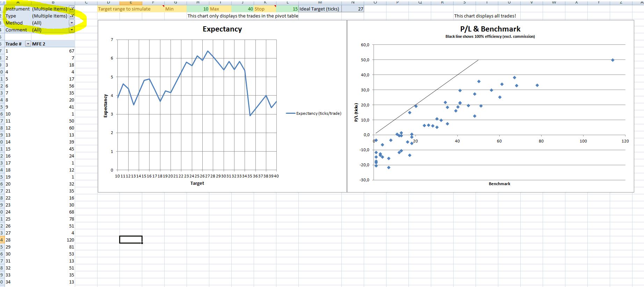Click the Instrument label cell
Screen dimensions: 644x287
[17, 9]
